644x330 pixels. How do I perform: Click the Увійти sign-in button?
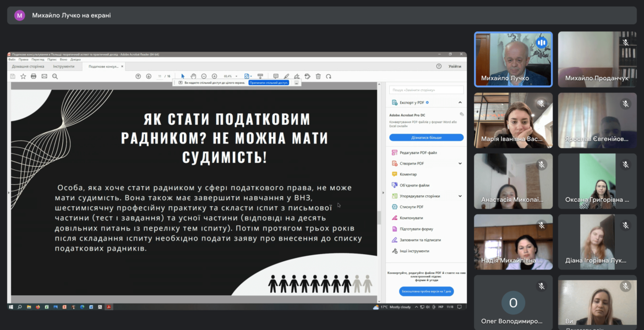(455, 66)
